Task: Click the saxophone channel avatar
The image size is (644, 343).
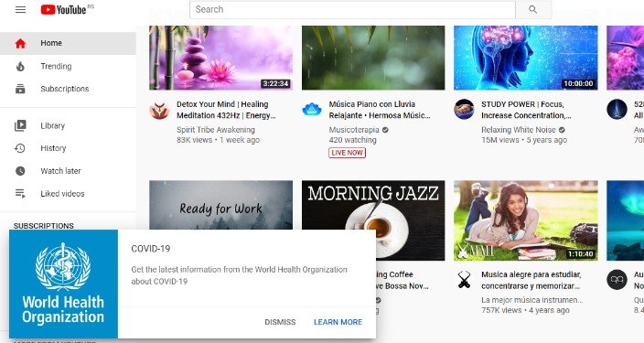Action: click(464, 280)
